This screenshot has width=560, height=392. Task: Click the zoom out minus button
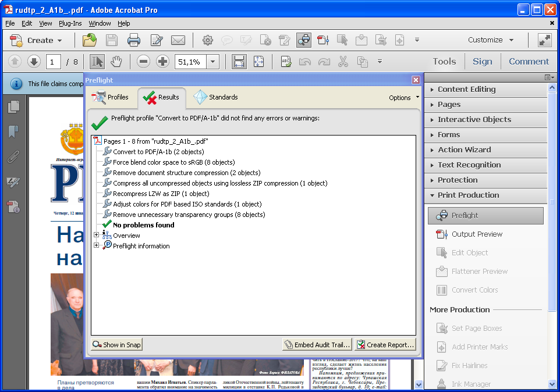(x=143, y=62)
